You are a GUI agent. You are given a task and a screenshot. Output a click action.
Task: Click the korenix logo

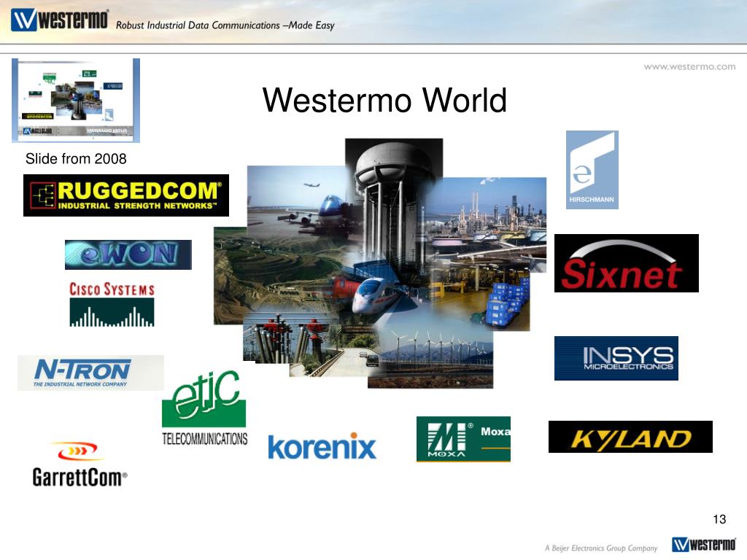(322, 446)
